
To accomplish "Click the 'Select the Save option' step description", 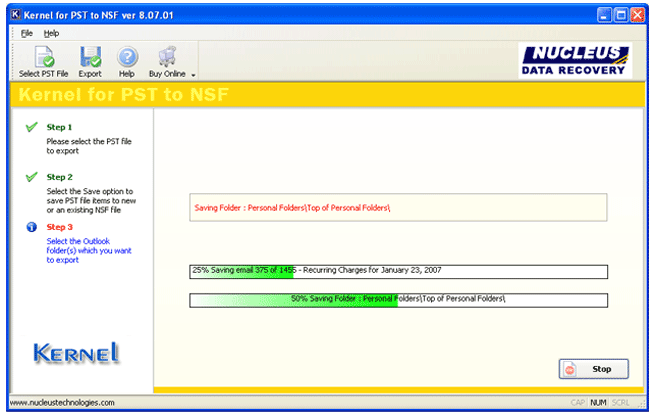I will [91, 200].
